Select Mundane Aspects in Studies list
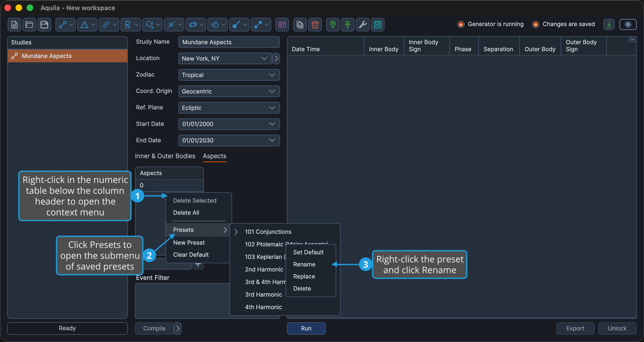 (68, 56)
